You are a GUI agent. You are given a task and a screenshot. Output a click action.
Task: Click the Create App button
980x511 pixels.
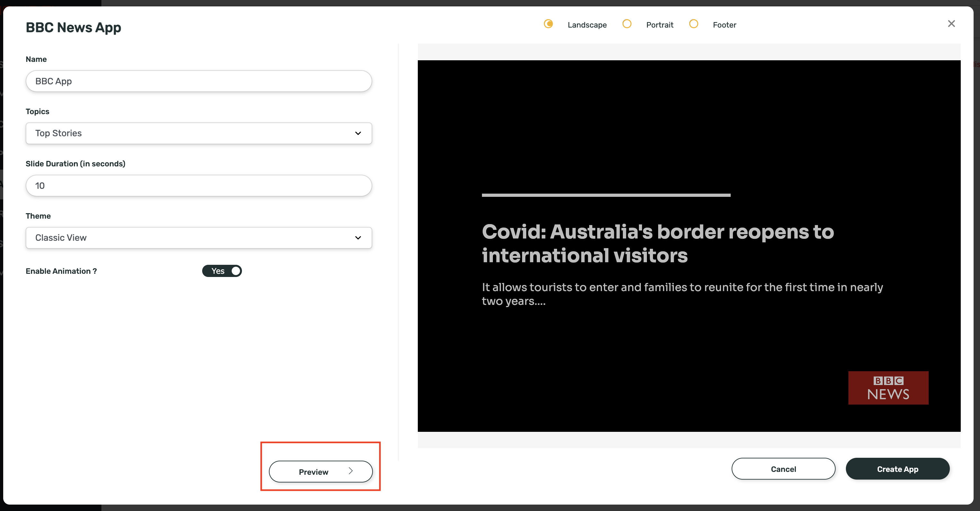898,469
